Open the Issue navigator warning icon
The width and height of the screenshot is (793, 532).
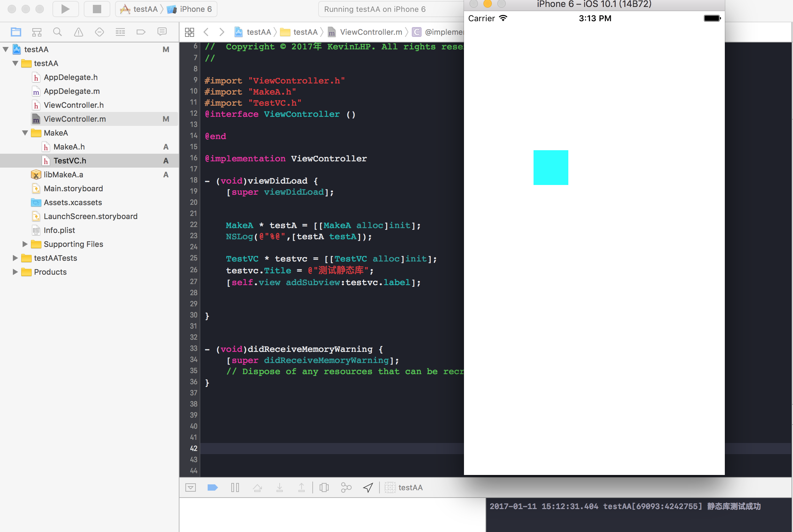(79, 32)
